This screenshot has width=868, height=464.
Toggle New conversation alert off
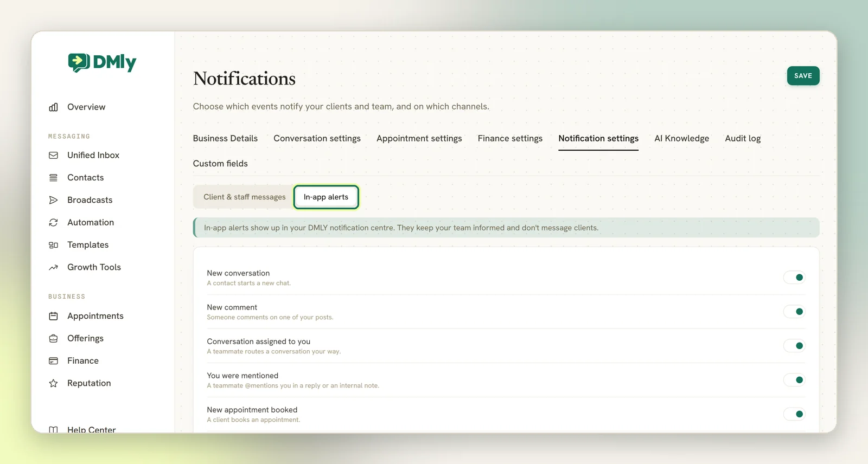[794, 278]
